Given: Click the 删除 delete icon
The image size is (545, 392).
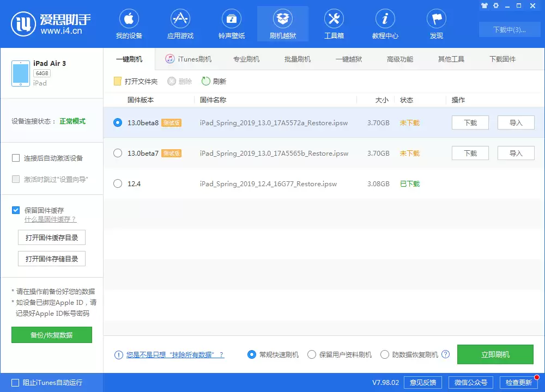Looking at the screenshot, I should click(172, 81).
